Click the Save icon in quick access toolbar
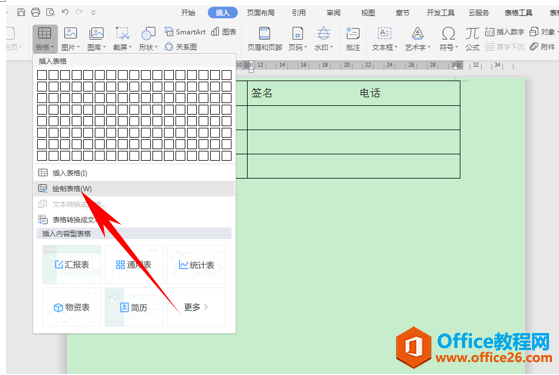The width and height of the screenshot is (559, 375). click(21, 12)
